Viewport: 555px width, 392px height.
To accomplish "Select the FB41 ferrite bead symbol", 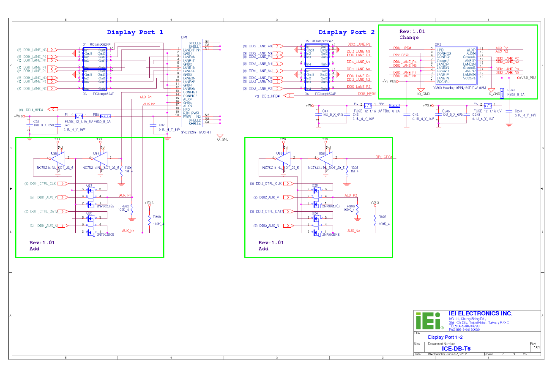I will coord(502,94).
